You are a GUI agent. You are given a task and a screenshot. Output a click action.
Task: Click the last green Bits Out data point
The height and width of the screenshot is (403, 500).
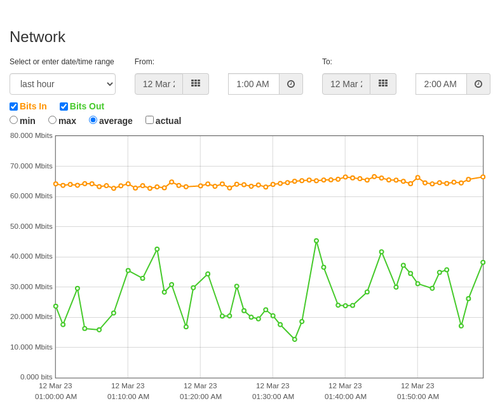pyautogui.click(x=483, y=262)
